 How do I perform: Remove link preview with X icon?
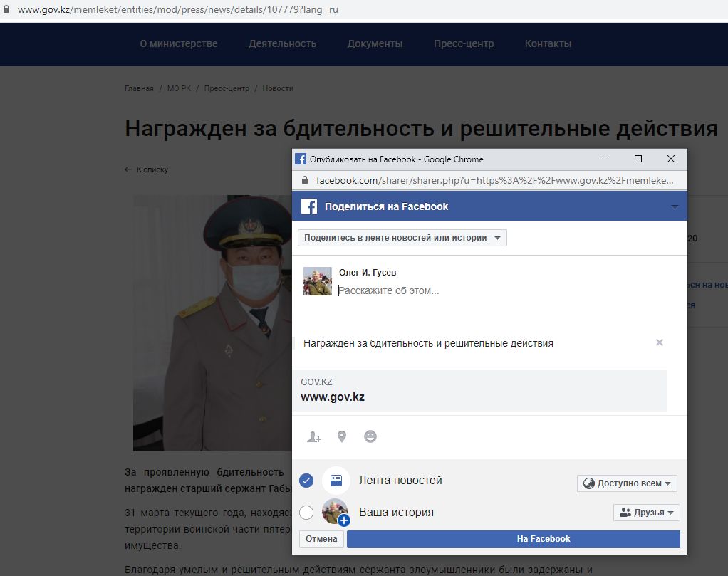coord(660,342)
